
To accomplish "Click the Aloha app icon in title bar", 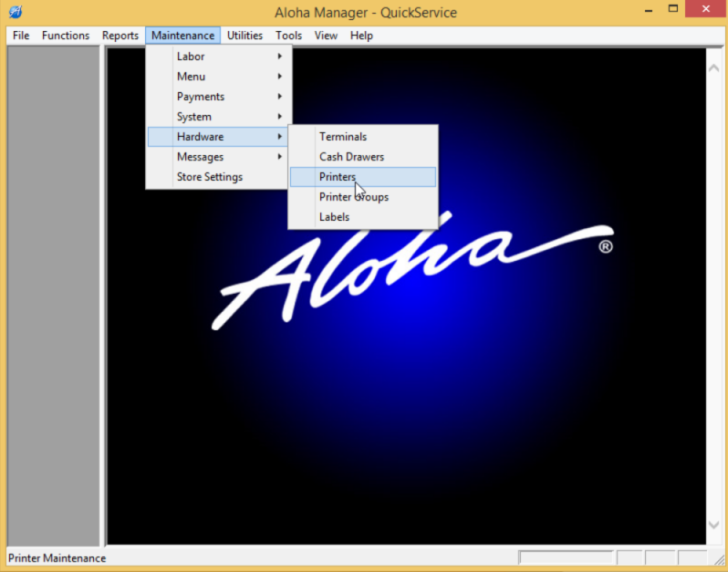I will (16, 12).
